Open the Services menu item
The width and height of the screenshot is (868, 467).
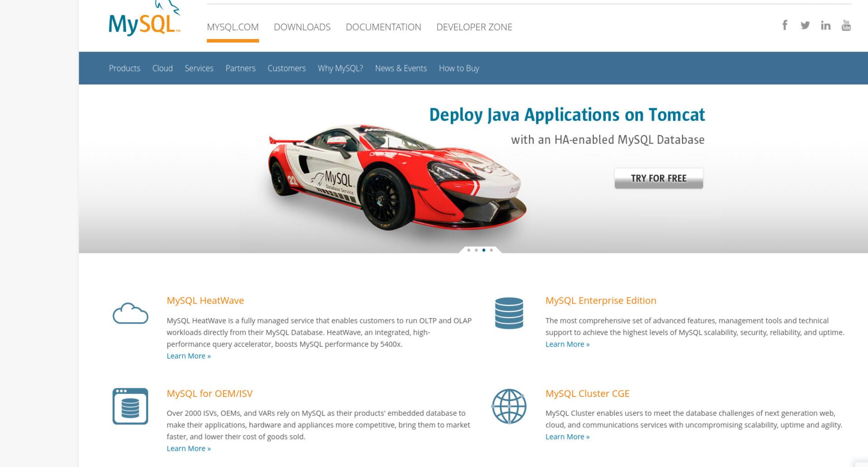(x=199, y=68)
